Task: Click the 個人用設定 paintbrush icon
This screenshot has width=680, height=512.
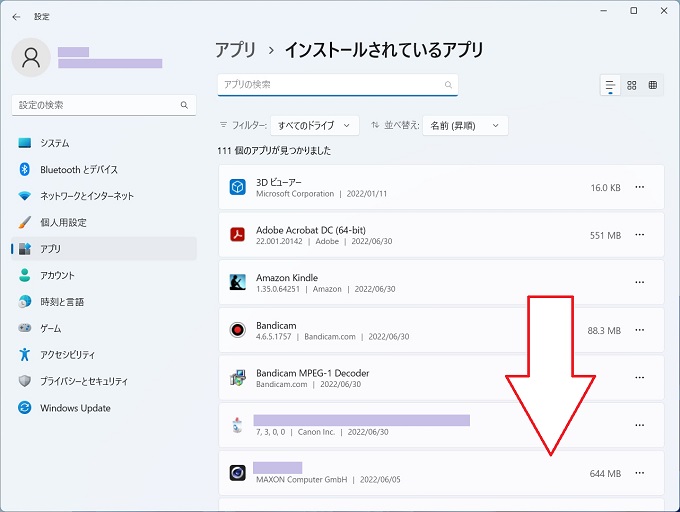Action: (25, 222)
